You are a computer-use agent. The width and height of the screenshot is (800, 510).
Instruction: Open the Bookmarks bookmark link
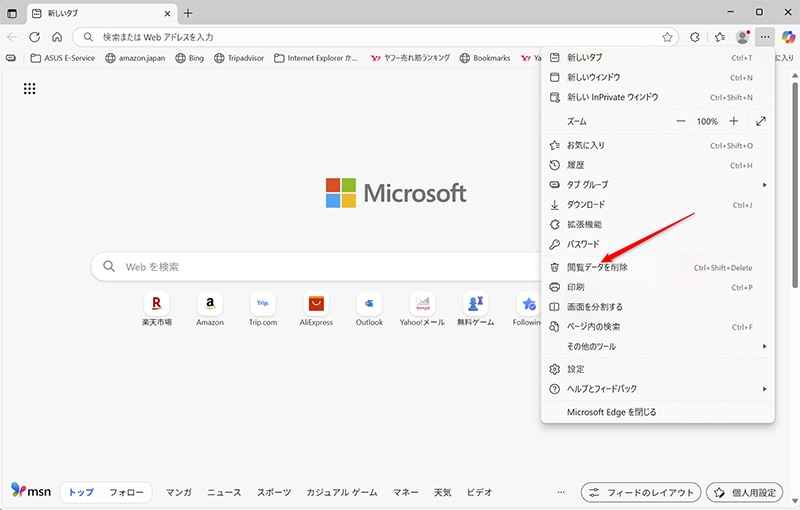485,58
